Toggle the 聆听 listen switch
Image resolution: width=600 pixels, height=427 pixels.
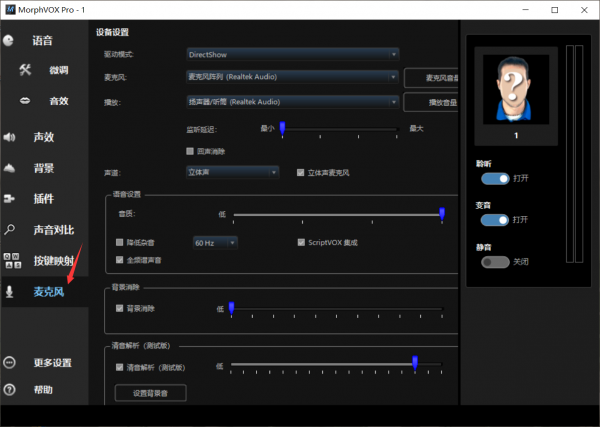click(x=495, y=178)
